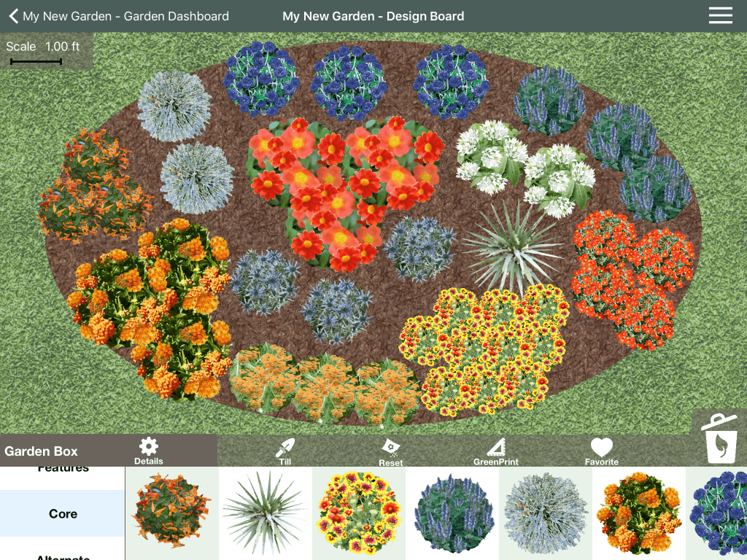Tap the Favorite heart icon
This screenshot has width=747, height=560.
pos(601,451)
